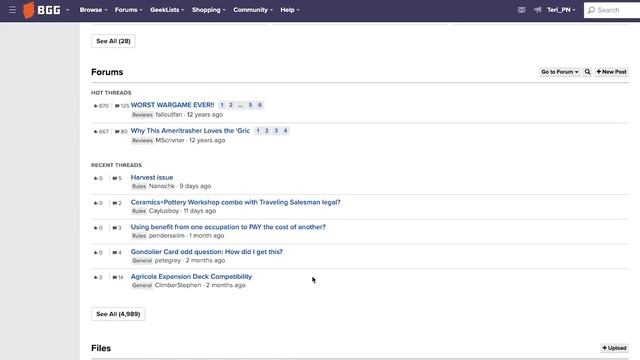Screen dimensions: 640x360
Task: Go to page 4 of Ameritrasher thread
Action: pos(285,131)
